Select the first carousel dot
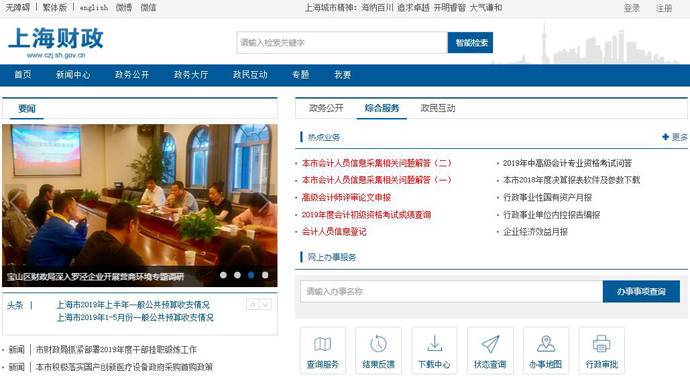The width and height of the screenshot is (690, 377). (223, 275)
